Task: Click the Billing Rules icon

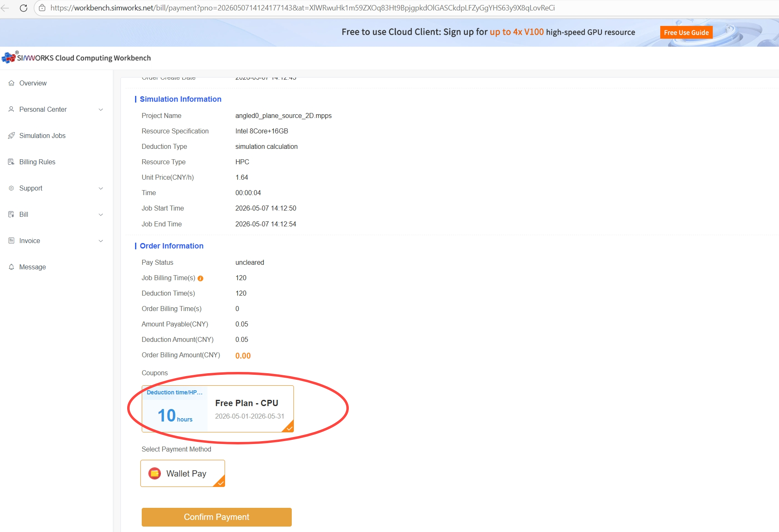Action: [11, 162]
